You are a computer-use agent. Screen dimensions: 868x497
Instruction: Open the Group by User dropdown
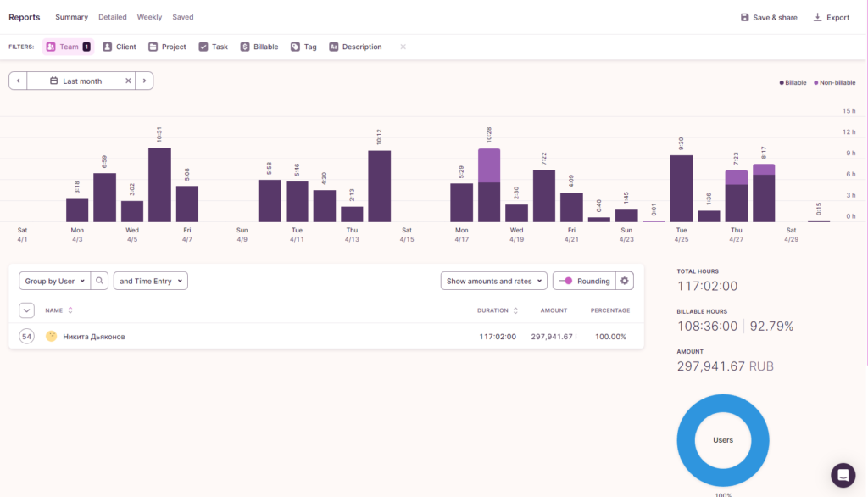55,281
